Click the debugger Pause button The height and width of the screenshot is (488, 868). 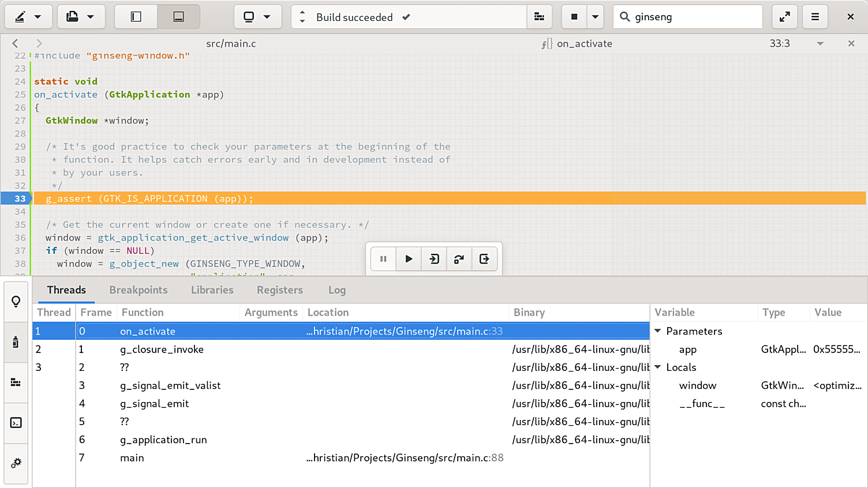click(383, 259)
